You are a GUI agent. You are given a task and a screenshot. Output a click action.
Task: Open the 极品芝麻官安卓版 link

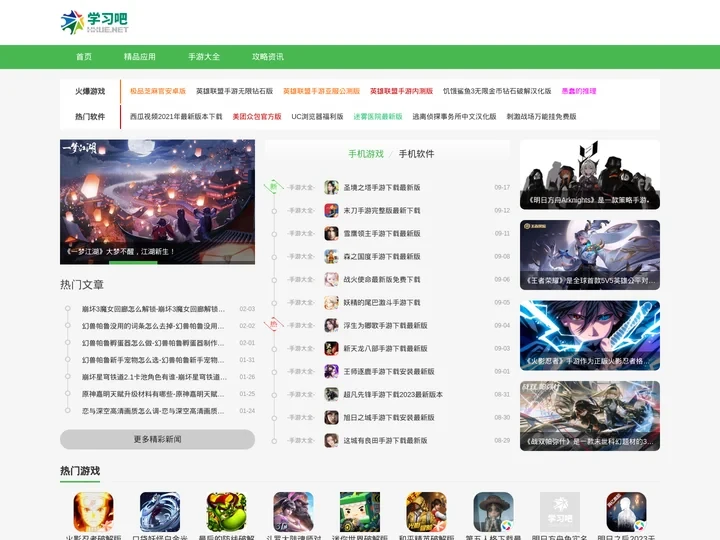point(158,91)
